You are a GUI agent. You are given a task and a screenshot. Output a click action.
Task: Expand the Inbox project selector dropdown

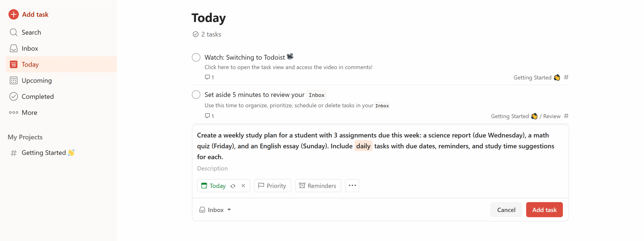(215, 210)
